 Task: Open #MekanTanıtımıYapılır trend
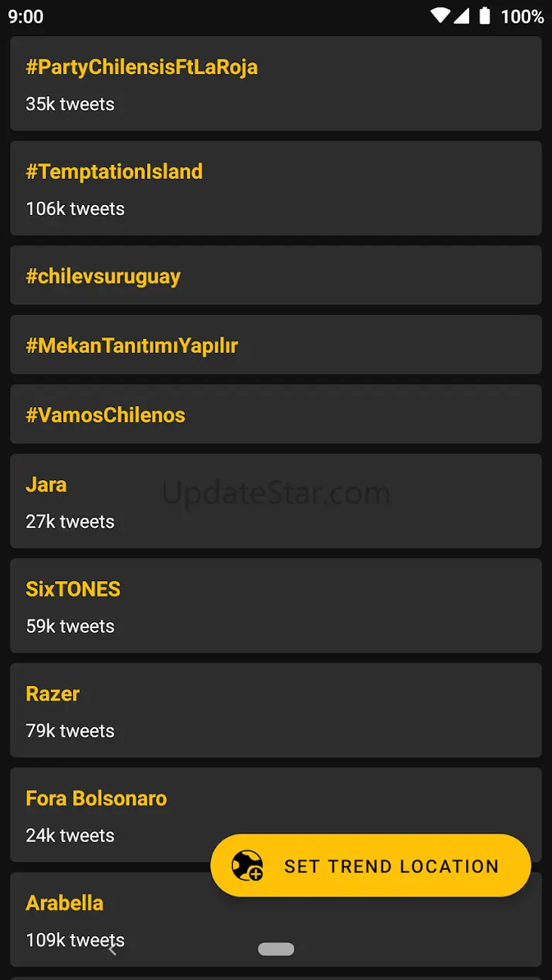click(276, 344)
